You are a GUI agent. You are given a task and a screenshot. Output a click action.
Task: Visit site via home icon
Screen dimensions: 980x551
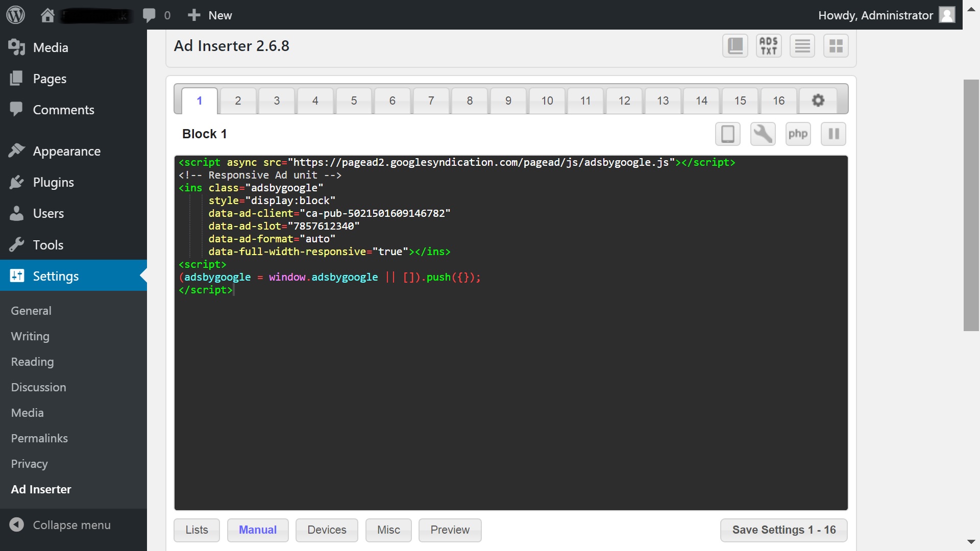pos(47,15)
